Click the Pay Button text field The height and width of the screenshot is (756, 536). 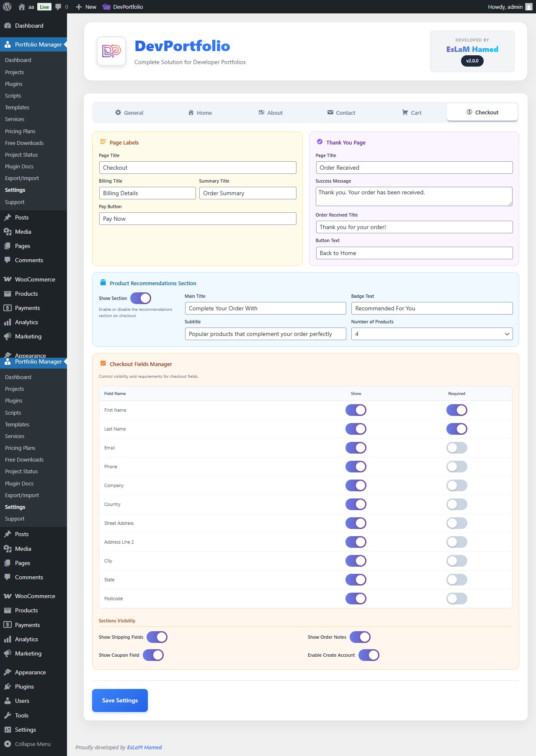[x=198, y=219]
